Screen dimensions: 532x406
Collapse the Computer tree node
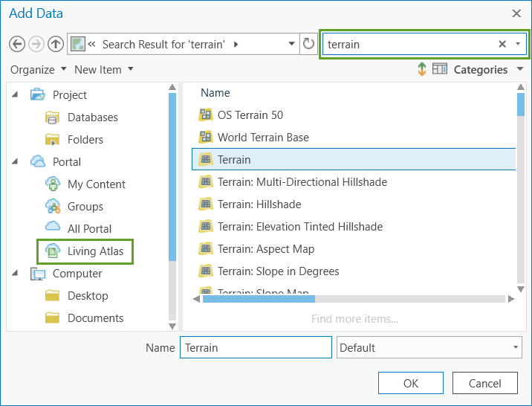[16, 273]
